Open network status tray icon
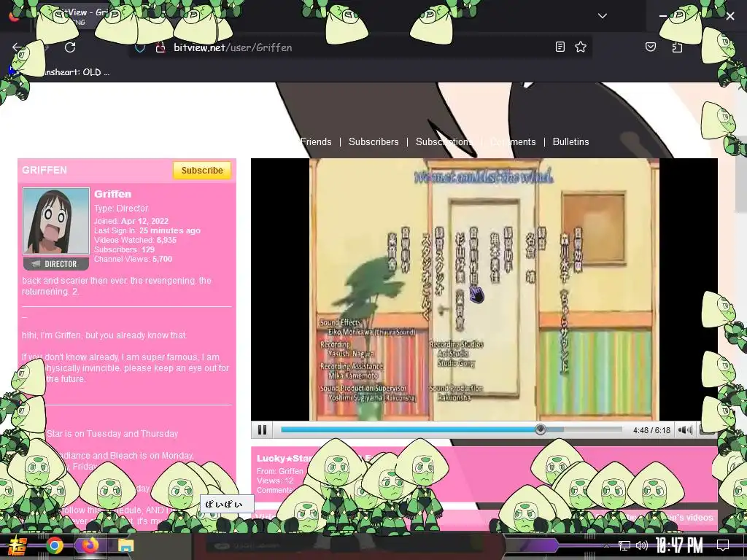Viewport: 747px width, 560px height. 624,545
